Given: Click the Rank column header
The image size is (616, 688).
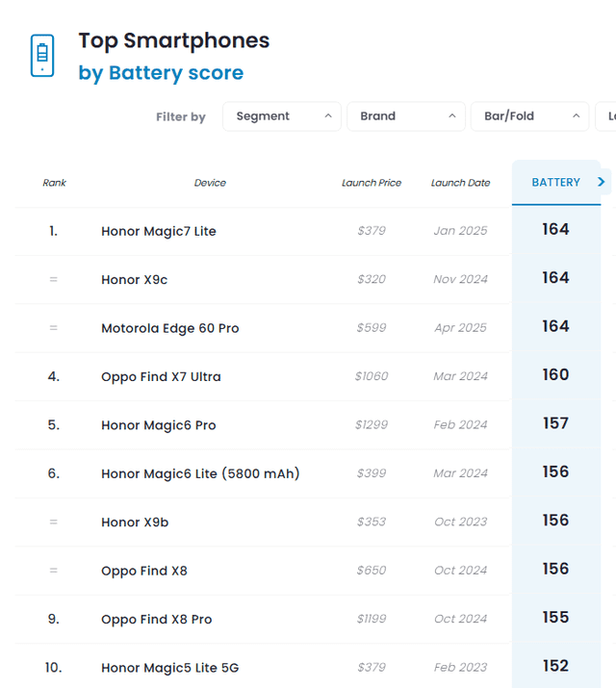Looking at the screenshot, I should (54, 183).
